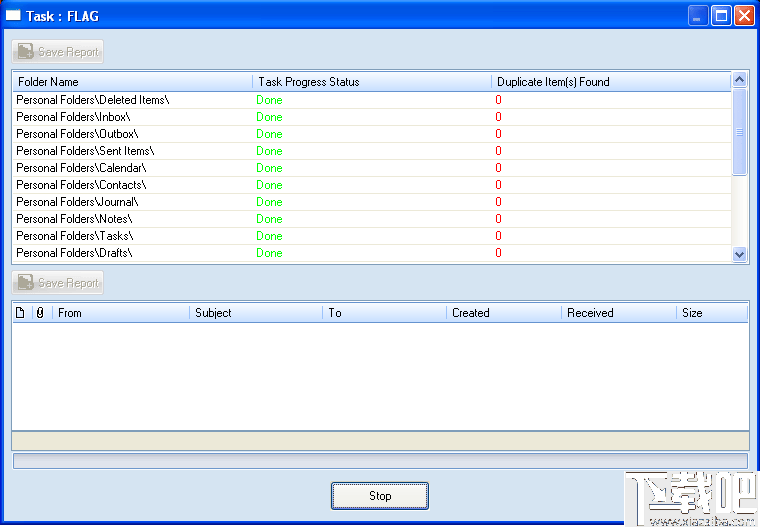Select Personal Folders\Deleted Items\ row

coord(372,100)
